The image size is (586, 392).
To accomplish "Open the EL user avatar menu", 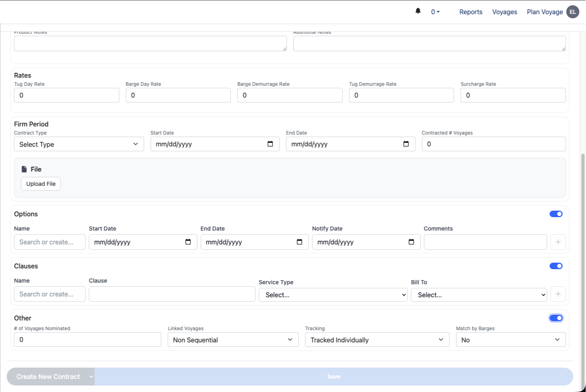I will pyautogui.click(x=573, y=12).
